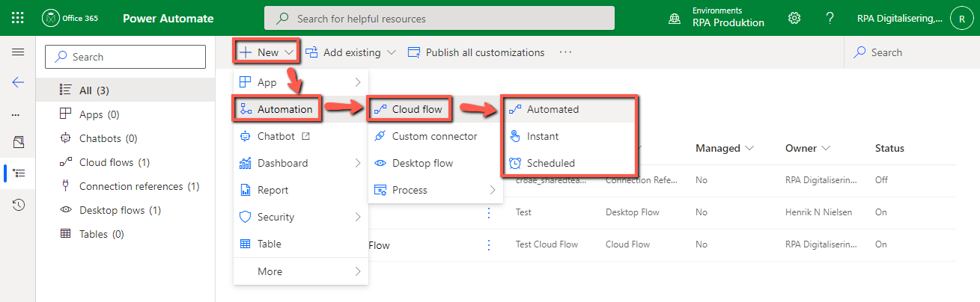Choose Automation in the New menu
980x302 pixels.
click(300, 109)
